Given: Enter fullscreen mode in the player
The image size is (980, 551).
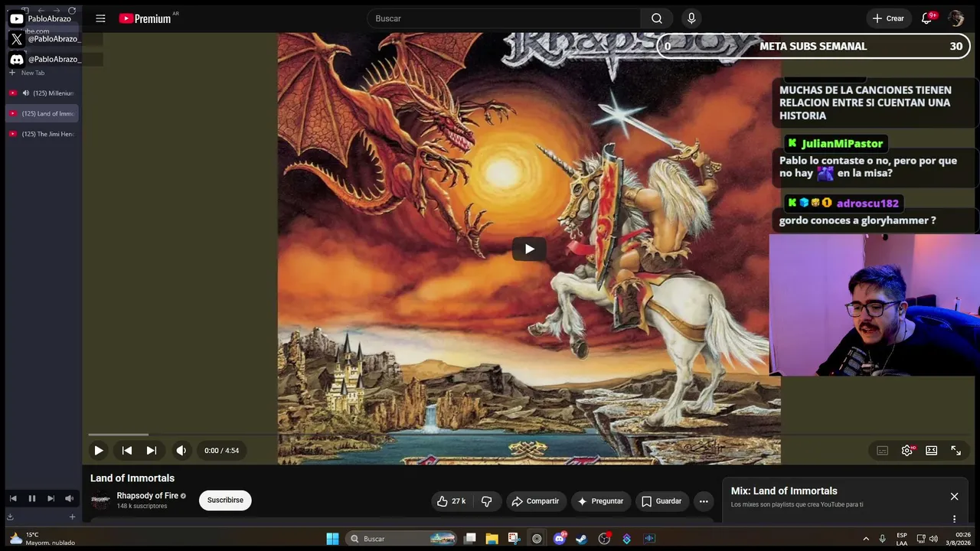Looking at the screenshot, I should (x=956, y=451).
